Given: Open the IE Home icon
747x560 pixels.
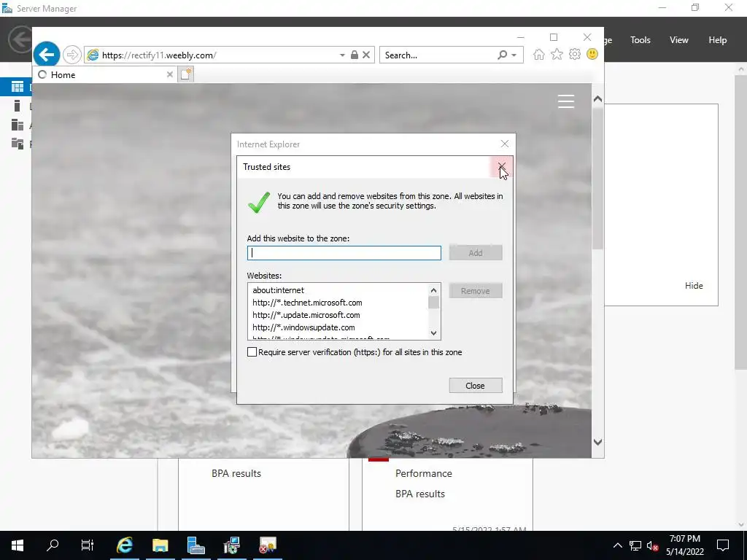Looking at the screenshot, I should pyautogui.click(x=539, y=54).
